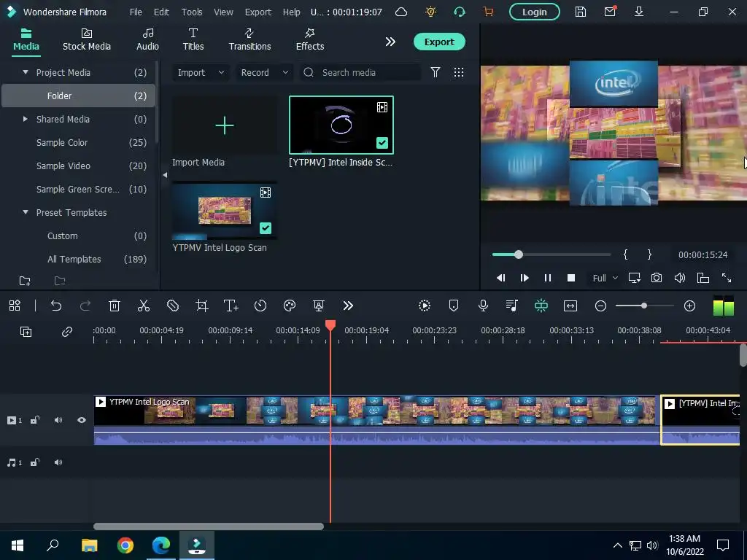
Task: Click the green screen portrait icon
Action: pyautogui.click(x=319, y=306)
